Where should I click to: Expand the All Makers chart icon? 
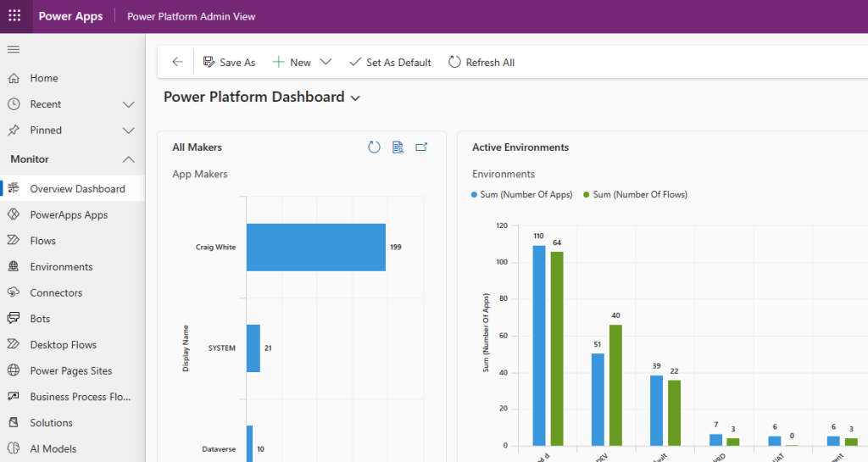[x=422, y=148]
